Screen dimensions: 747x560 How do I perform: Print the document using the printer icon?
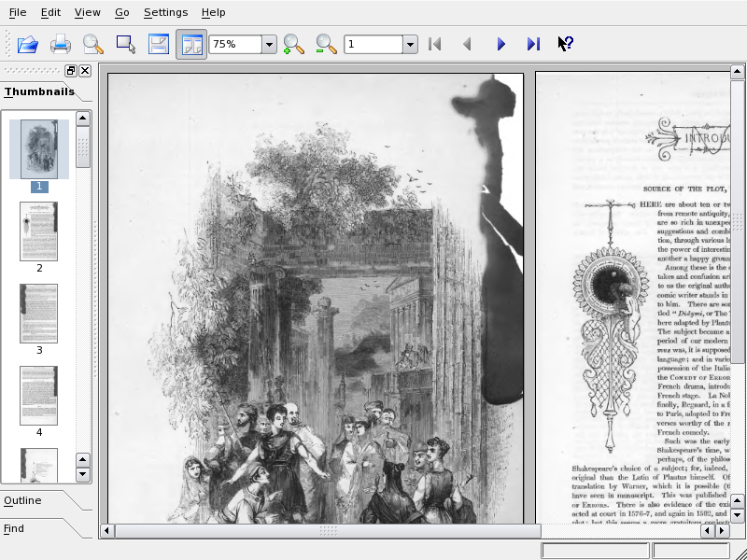61,44
